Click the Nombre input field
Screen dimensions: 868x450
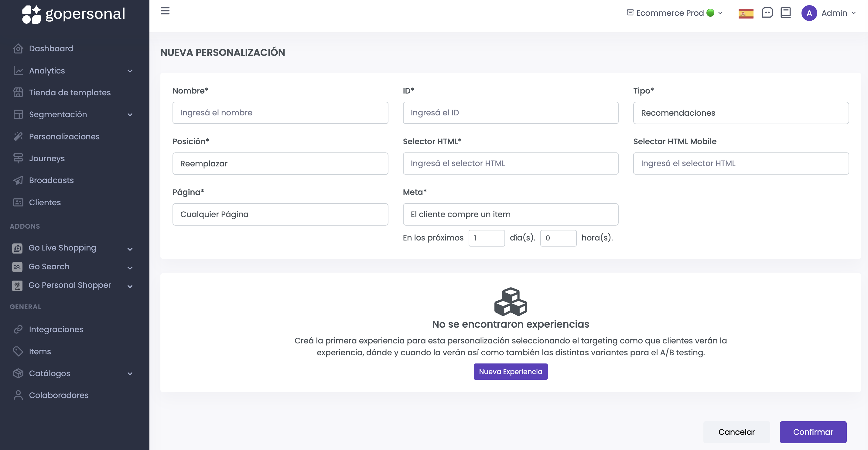(x=280, y=113)
